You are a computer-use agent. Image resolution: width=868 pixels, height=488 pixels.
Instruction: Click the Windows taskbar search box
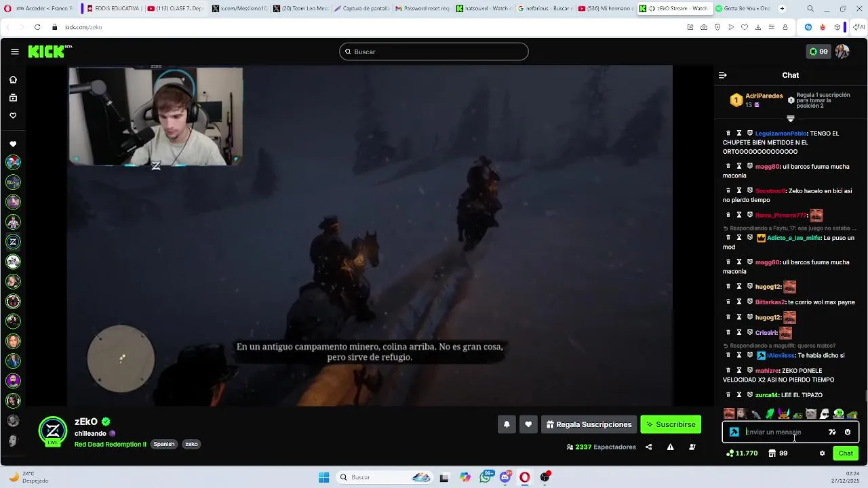coord(384,477)
